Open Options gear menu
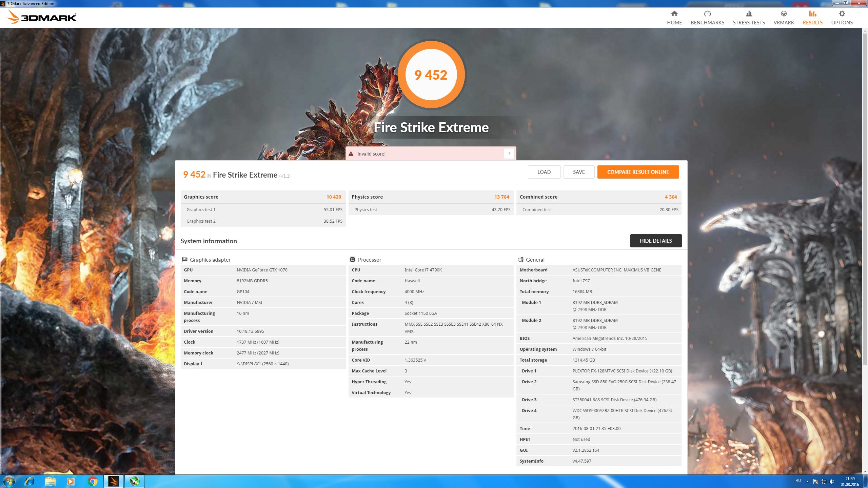The image size is (868, 488). (842, 17)
